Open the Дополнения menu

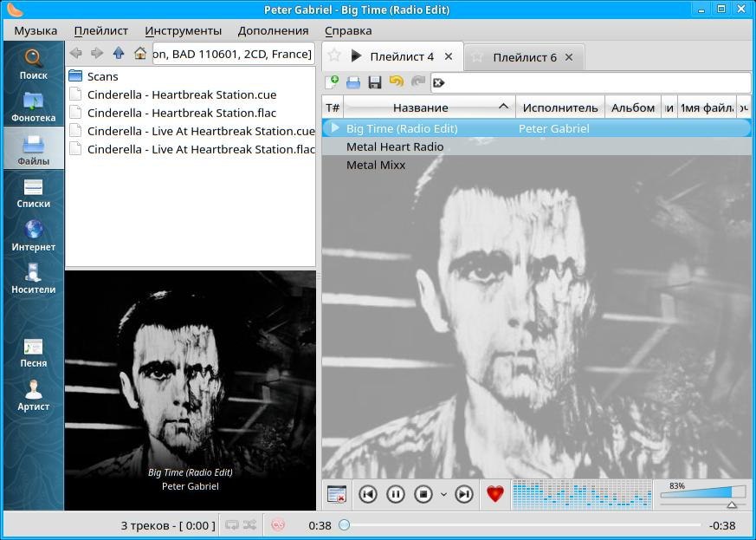(x=273, y=31)
